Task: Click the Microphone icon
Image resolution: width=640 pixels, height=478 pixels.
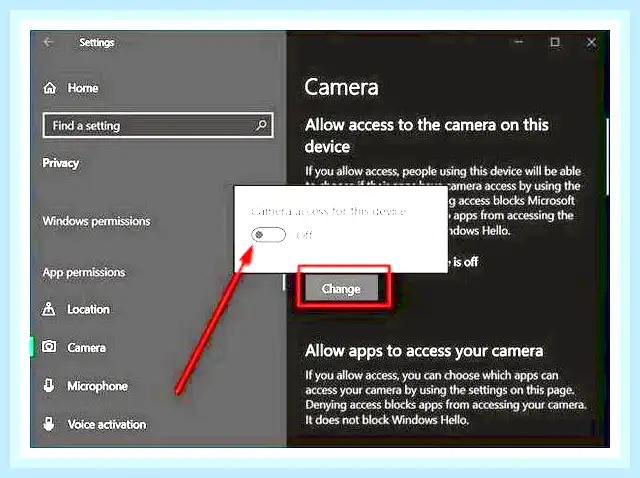Action: point(49,385)
